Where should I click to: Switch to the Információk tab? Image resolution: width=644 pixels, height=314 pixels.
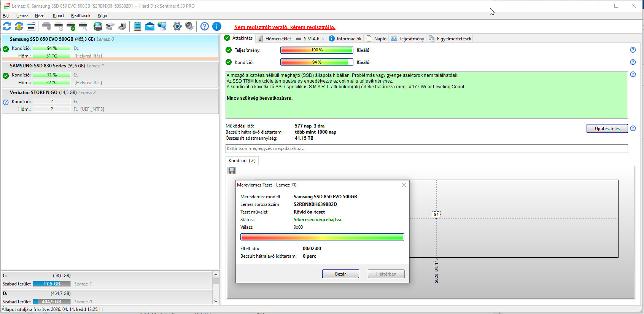pyautogui.click(x=345, y=38)
